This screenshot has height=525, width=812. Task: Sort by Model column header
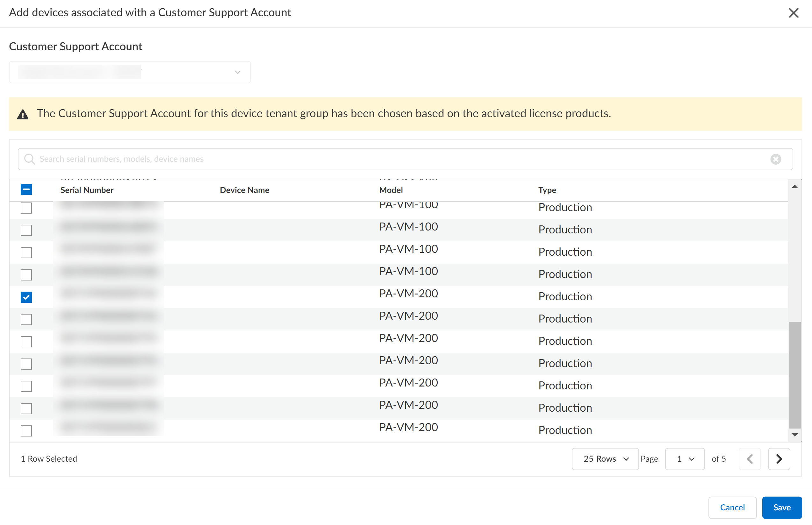pyautogui.click(x=391, y=190)
